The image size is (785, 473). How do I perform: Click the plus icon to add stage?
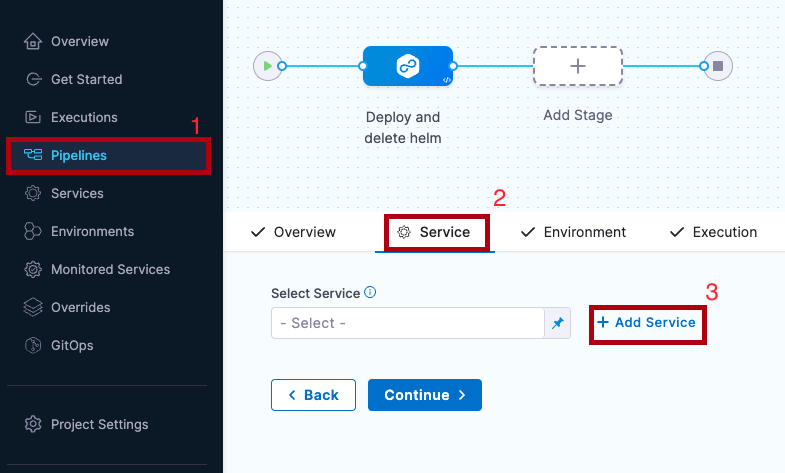[577, 66]
